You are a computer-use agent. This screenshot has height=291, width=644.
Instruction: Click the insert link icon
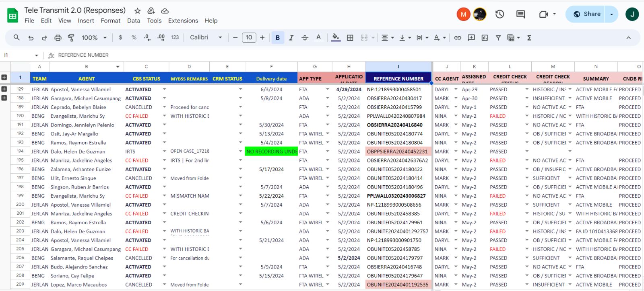click(458, 38)
